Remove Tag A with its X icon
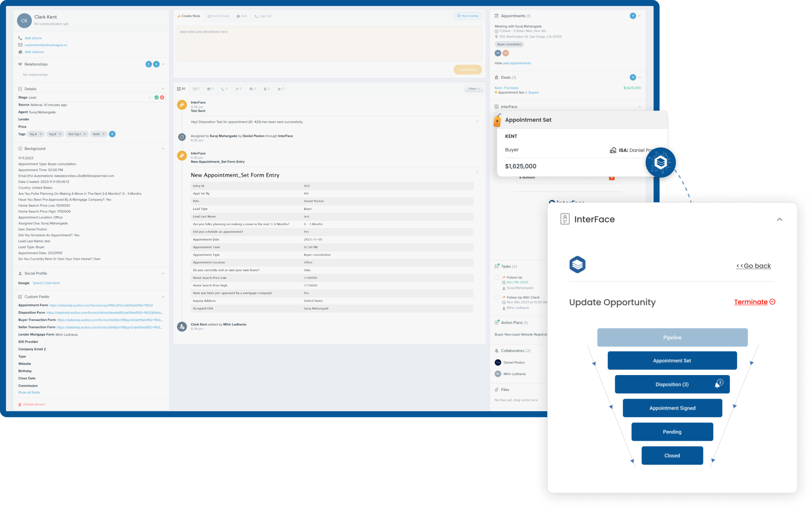 [x=41, y=134]
